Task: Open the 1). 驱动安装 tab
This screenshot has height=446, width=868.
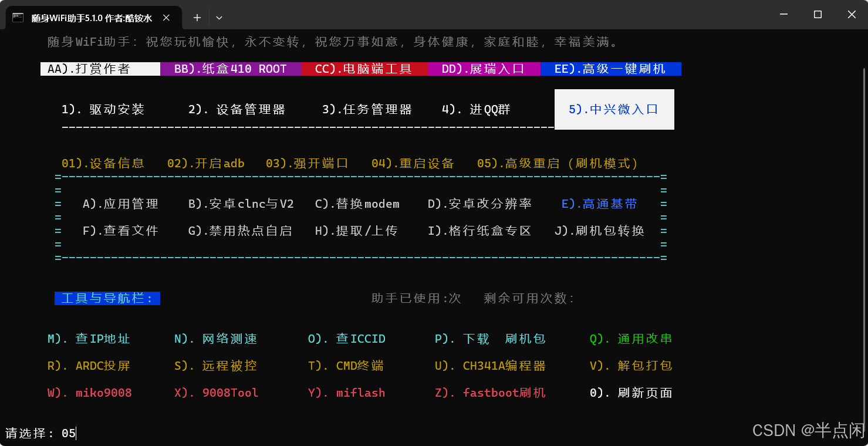Action: 104,109
